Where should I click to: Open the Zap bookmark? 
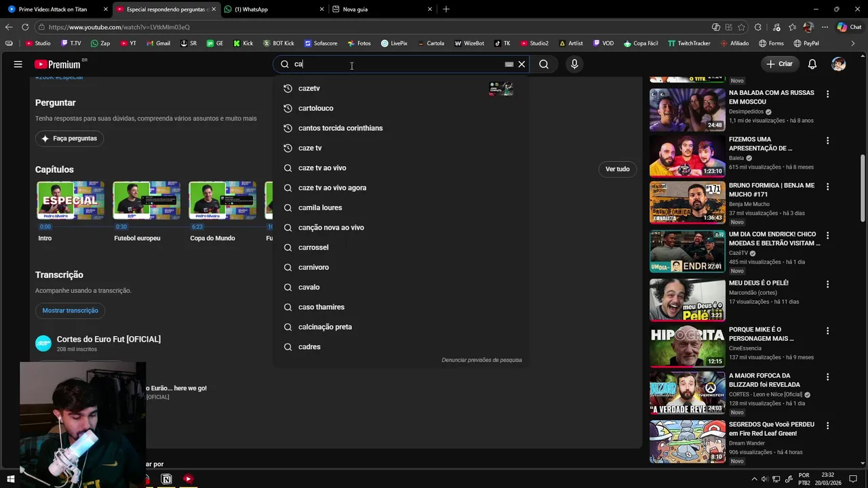[x=100, y=43]
